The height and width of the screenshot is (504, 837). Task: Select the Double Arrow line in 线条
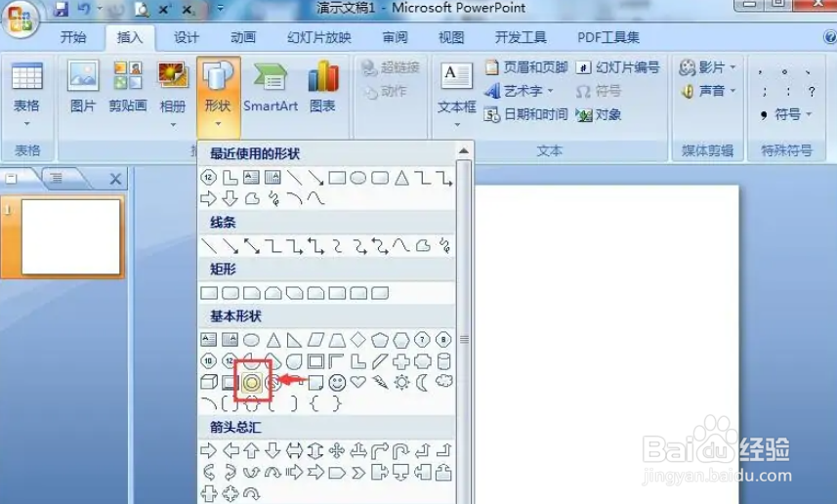click(x=251, y=245)
